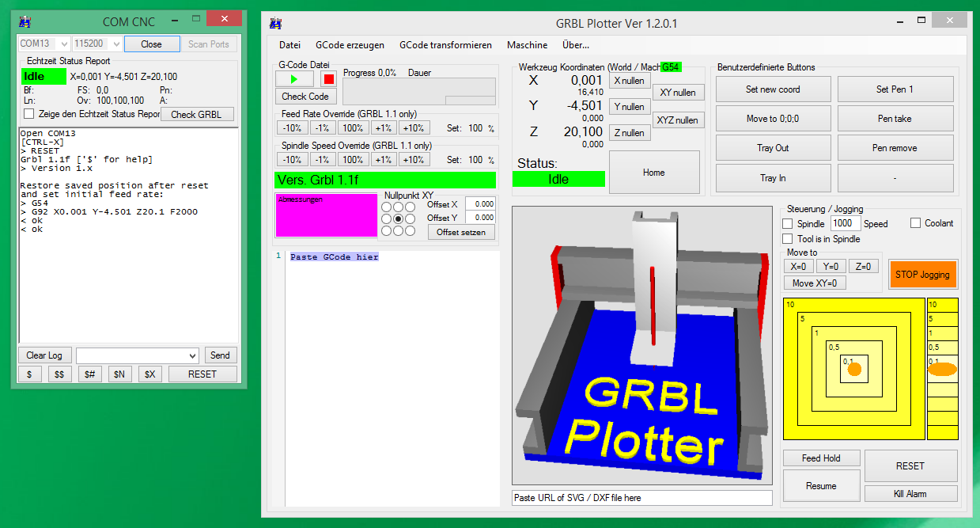Image resolution: width=980 pixels, height=528 pixels.
Task: Send the $X unlock command
Action: [x=149, y=374]
